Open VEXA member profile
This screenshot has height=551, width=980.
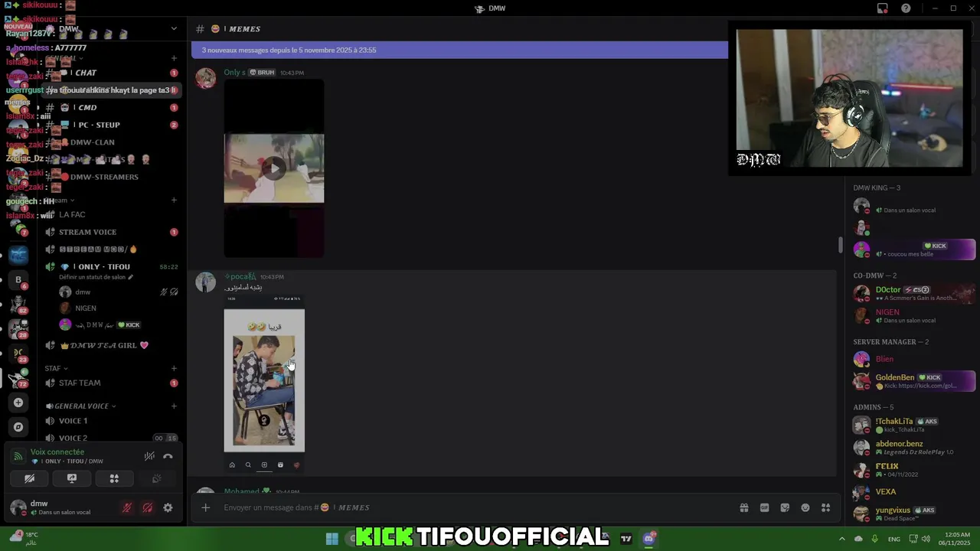913,491
